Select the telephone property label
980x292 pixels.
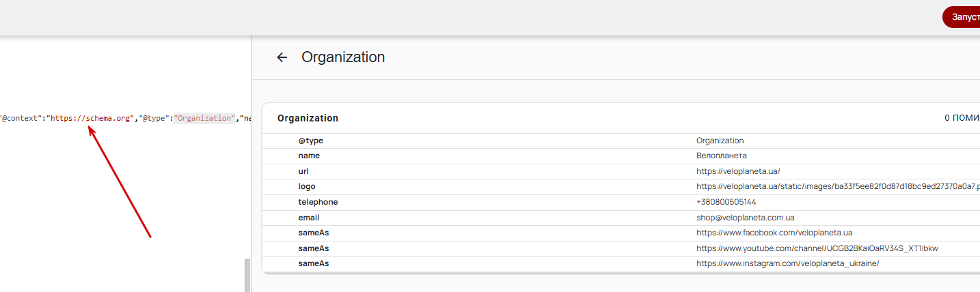coord(318,202)
